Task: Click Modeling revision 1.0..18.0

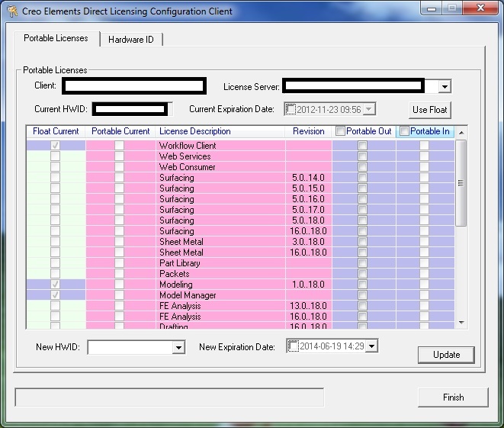Action: (x=308, y=285)
